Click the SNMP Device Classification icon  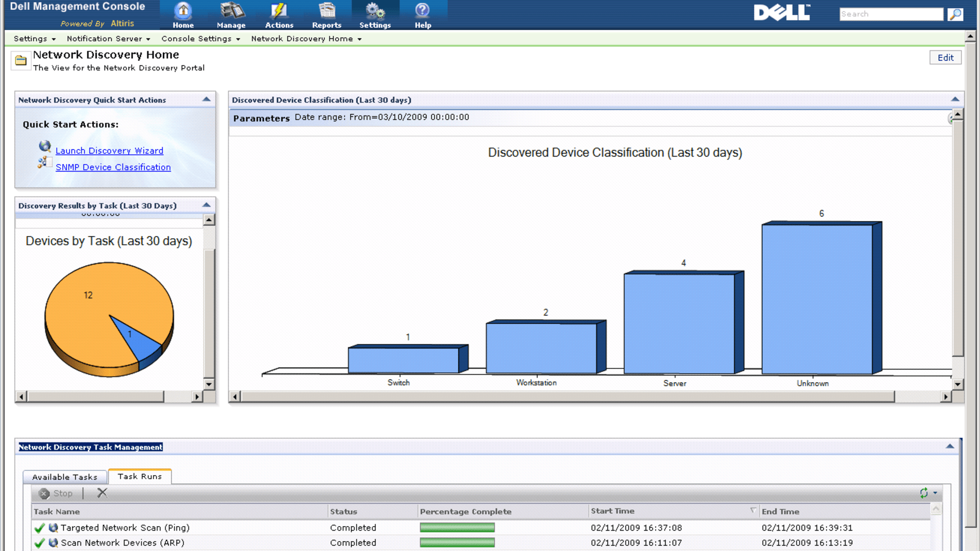pyautogui.click(x=43, y=163)
